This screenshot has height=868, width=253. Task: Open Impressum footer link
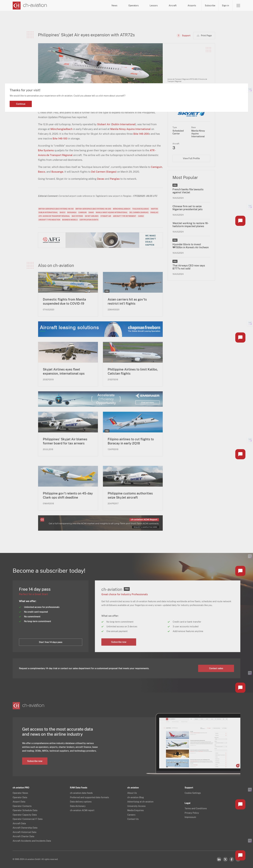(190, 817)
